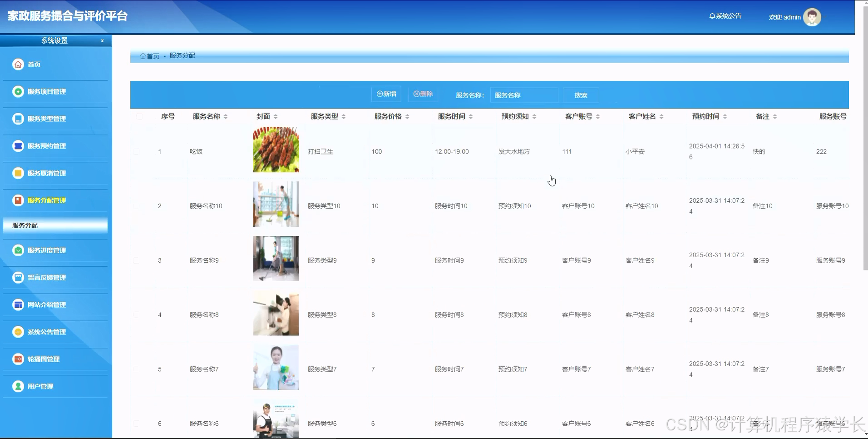Image resolution: width=868 pixels, height=439 pixels.
Task: Open cover image of 服务名称10 row
Action: 276,204
